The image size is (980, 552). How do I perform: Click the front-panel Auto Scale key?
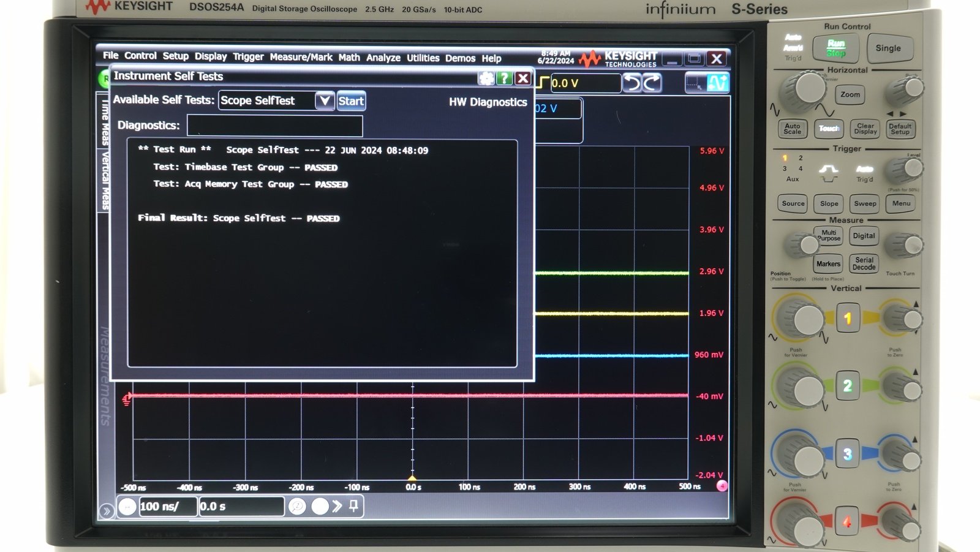(792, 129)
